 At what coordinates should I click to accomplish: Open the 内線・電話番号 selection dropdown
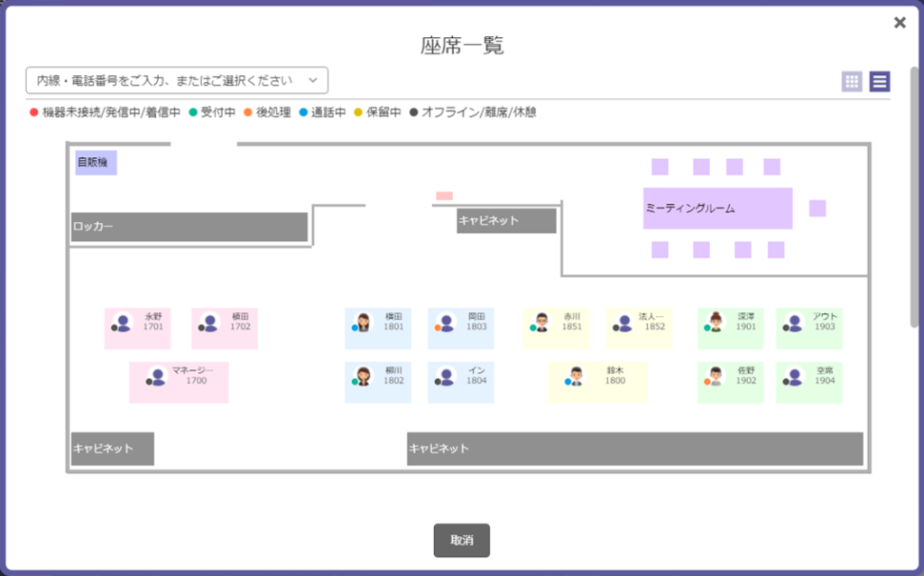[177, 80]
